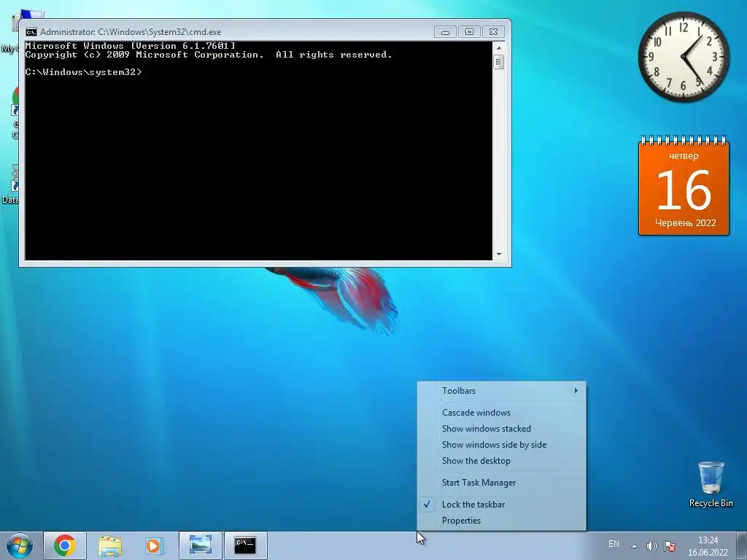Open the taskbar clock showing 13:24

coord(708,546)
